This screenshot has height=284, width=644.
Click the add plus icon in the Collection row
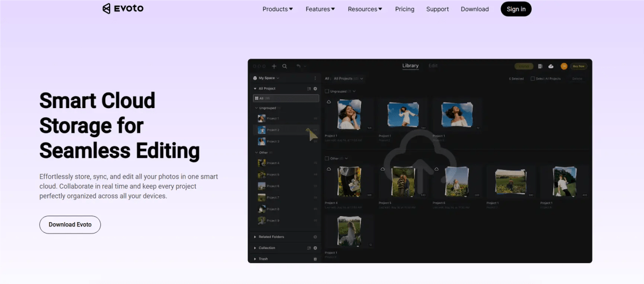(x=315, y=248)
